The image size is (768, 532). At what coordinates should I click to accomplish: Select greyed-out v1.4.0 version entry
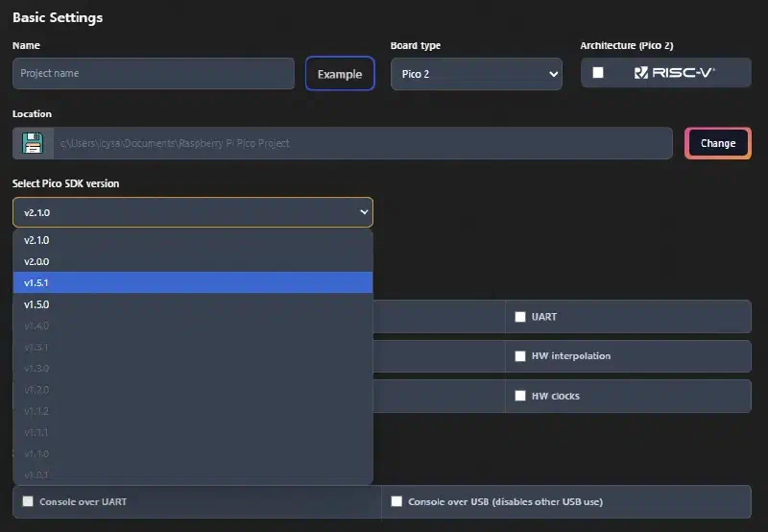tap(193, 326)
